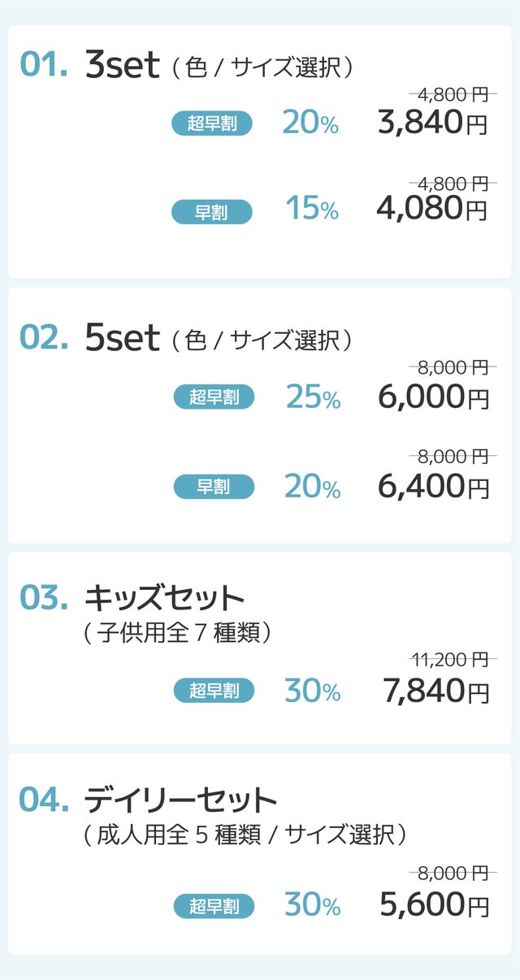This screenshot has width=520, height=980.
Task: Choose the 6,000円 price for 5set
Action: (x=433, y=397)
